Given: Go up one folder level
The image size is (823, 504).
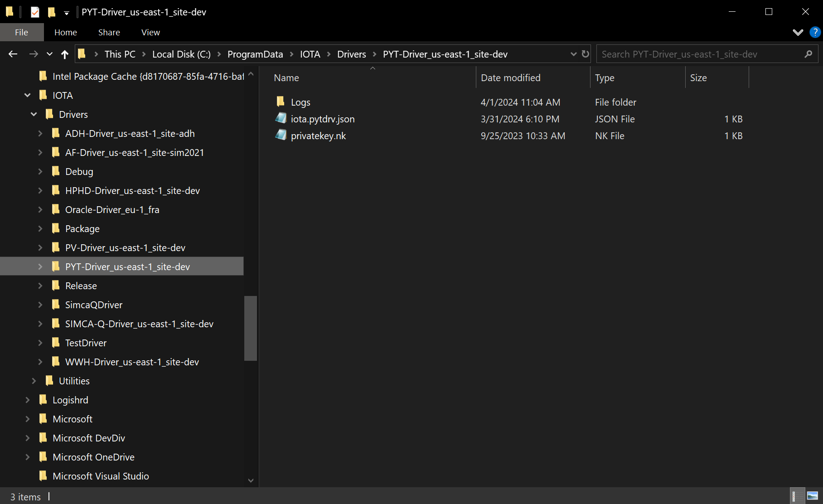Looking at the screenshot, I should [65, 54].
